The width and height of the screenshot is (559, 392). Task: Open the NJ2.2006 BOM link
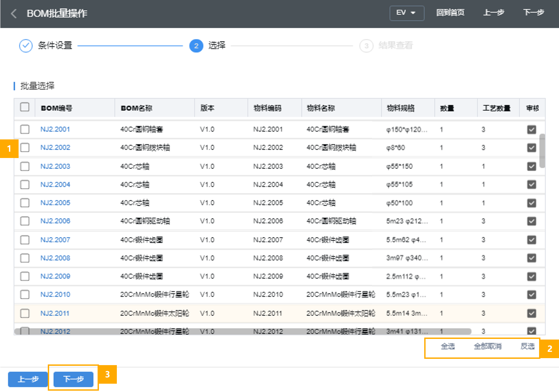pyautogui.click(x=55, y=221)
